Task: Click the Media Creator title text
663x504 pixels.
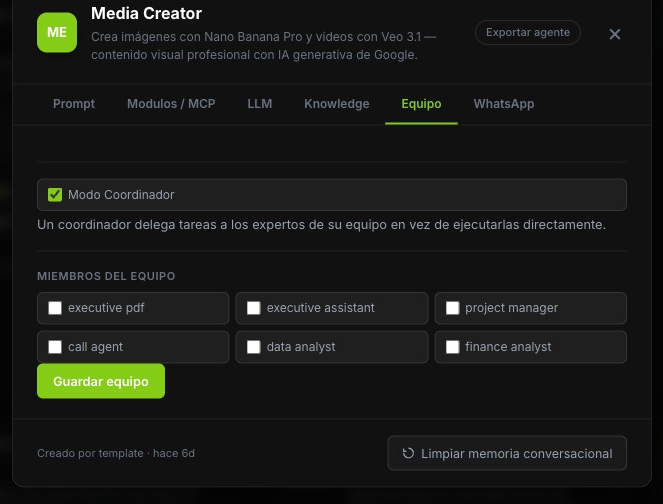Action: coord(146,14)
